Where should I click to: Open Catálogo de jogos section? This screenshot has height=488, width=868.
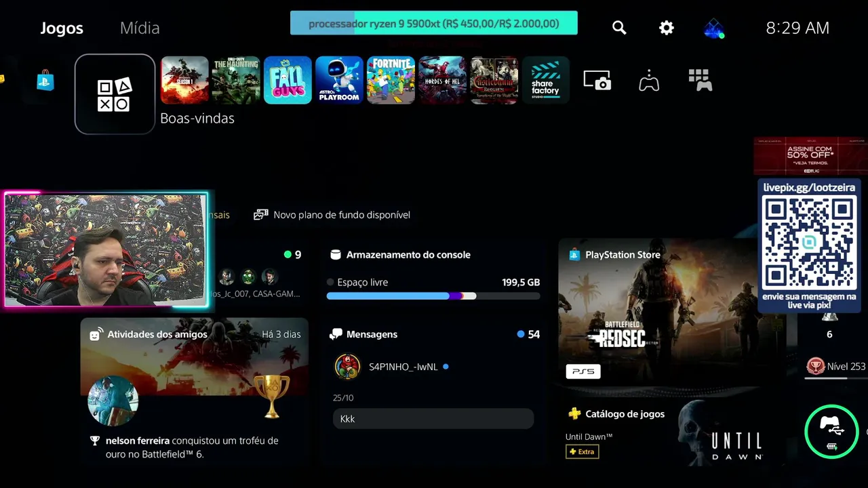pos(616,413)
